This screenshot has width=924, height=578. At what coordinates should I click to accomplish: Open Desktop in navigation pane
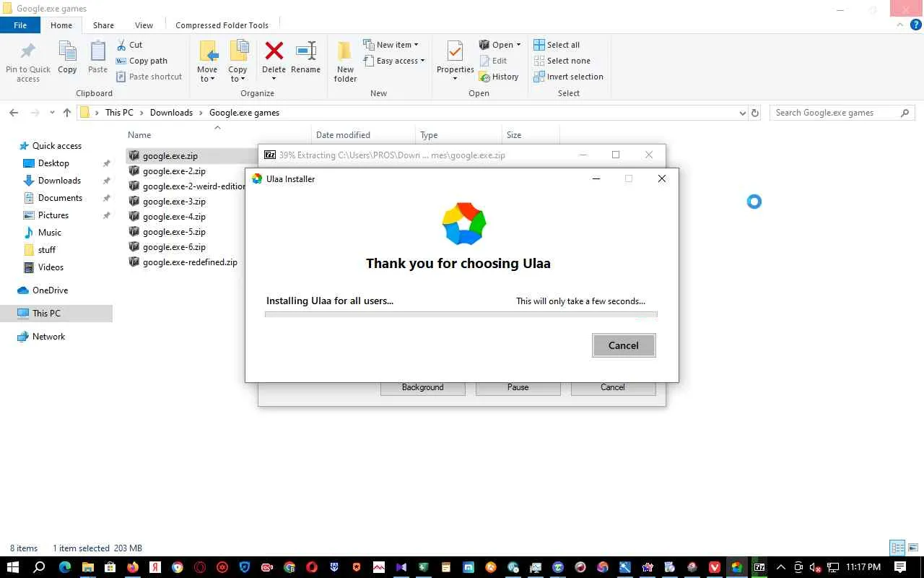54,163
